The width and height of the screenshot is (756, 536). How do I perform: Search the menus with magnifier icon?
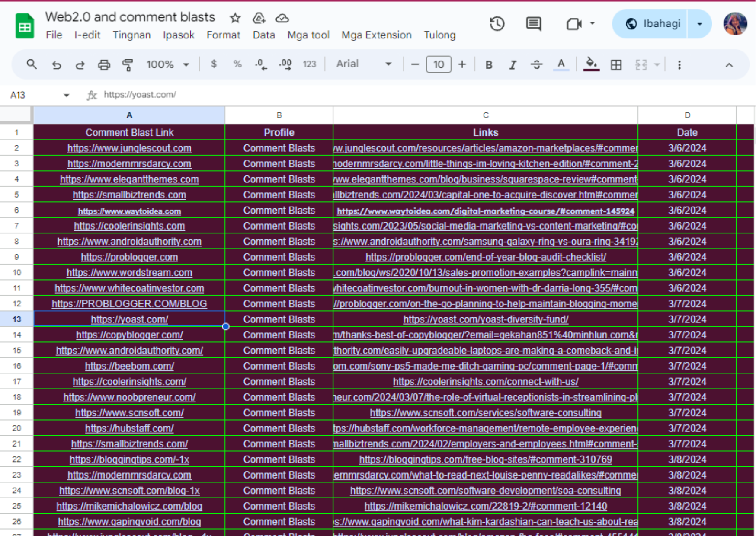tap(32, 64)
